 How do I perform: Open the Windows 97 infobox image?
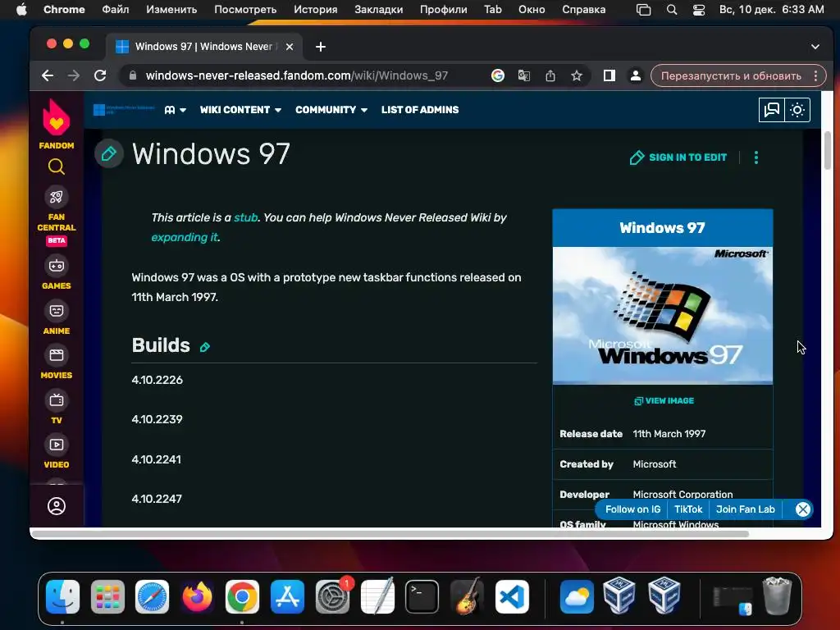pyautogui.click(x=663, y=316)
